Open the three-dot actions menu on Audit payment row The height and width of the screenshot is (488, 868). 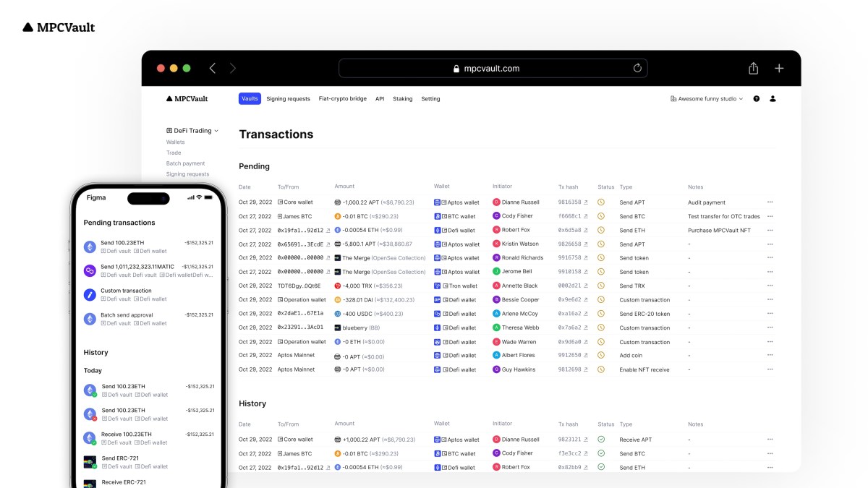pos(769,202)
